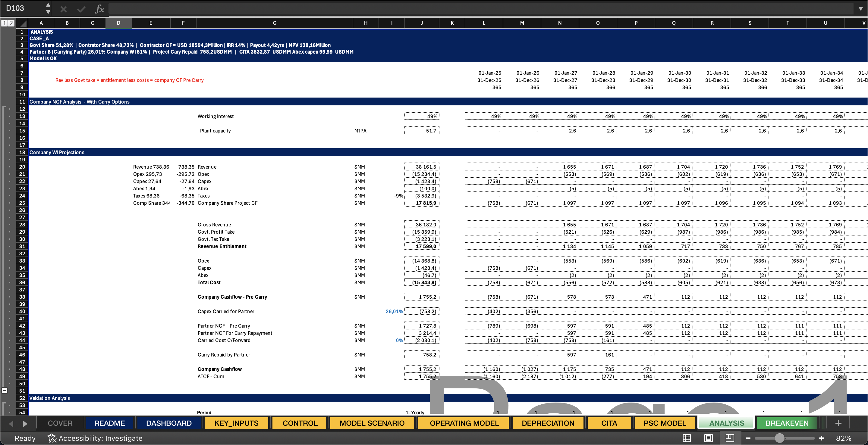Image resolution: width=868 pixels, height=445 pixels.
Task: Collapse the row group minus button
Action: pyautogui.click(x=5, y=391)
